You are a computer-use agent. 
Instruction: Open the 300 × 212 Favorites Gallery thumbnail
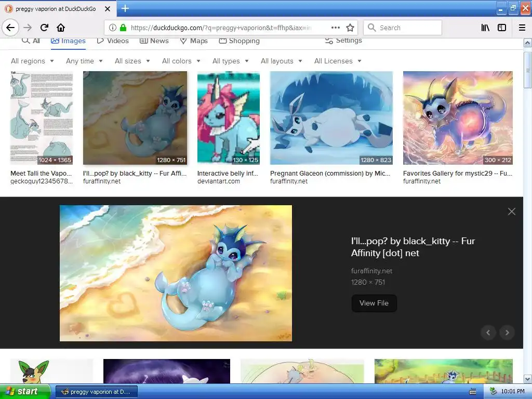pos(458,118)
